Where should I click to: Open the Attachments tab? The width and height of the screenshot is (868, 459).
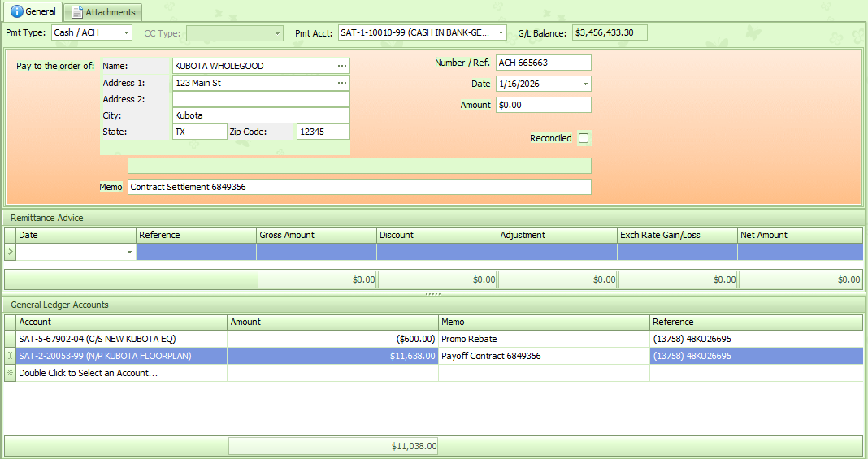103,12
